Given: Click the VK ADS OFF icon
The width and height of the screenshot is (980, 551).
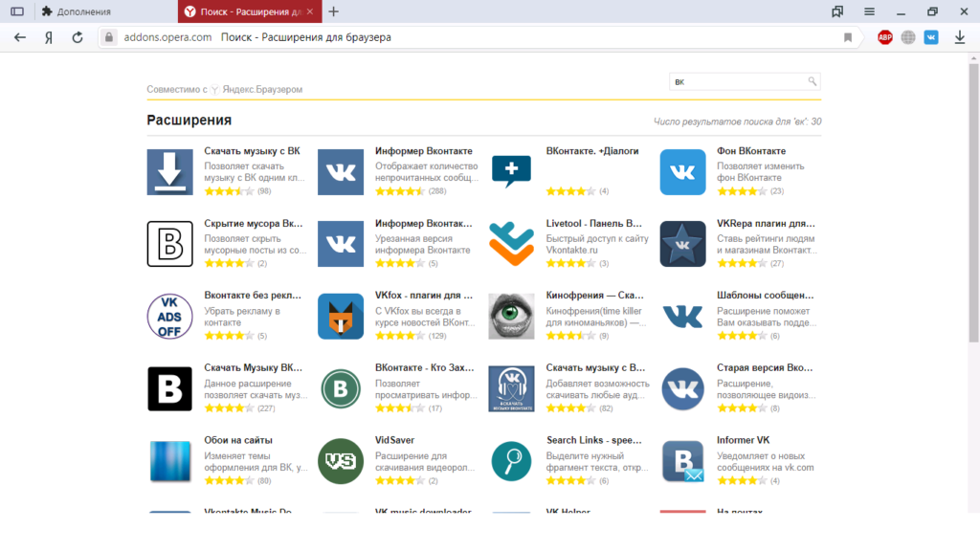Looking at the screenshot, I should [170, 316].
